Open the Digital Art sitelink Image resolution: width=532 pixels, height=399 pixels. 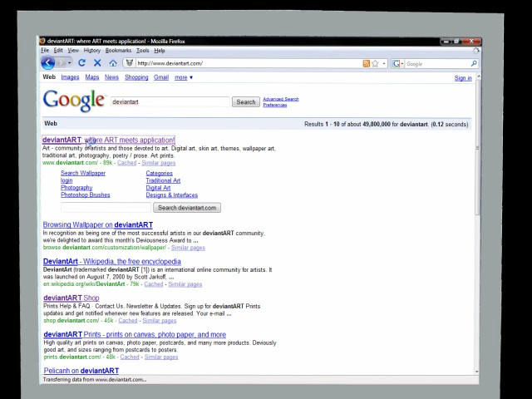click(x=158, y=188)
